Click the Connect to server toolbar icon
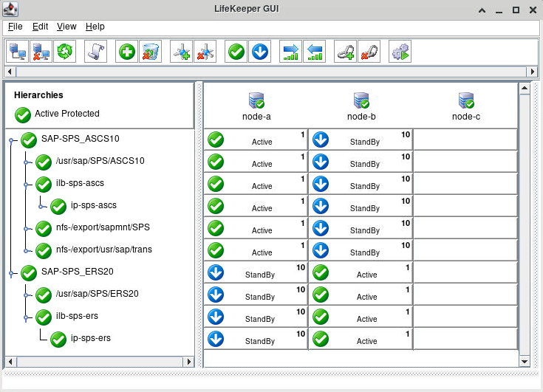Image resolution: width=543 pixels, height=392 pixels. click(18, 52)
